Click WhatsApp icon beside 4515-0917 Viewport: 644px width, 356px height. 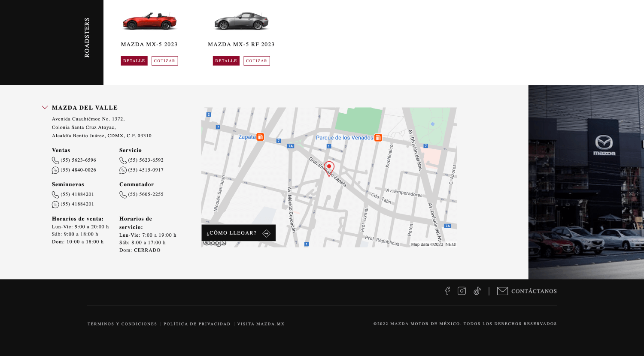tap(123, 170)
